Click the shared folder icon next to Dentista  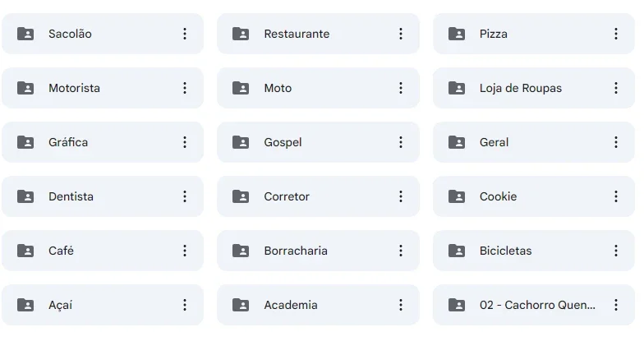[25, 196]
